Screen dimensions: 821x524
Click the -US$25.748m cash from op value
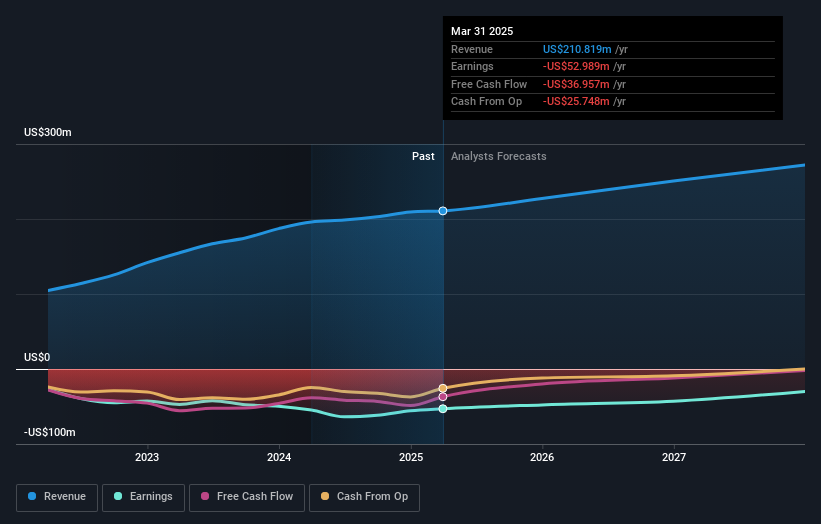click(x=576, y=102)
